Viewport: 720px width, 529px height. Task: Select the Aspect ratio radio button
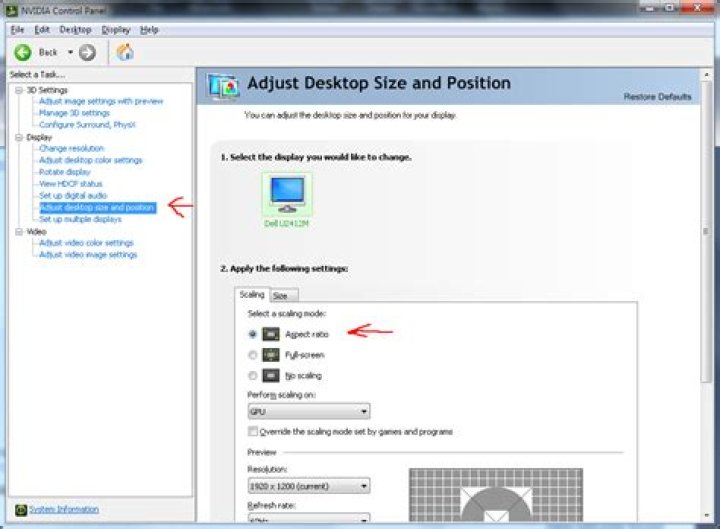tap(252, 334)
